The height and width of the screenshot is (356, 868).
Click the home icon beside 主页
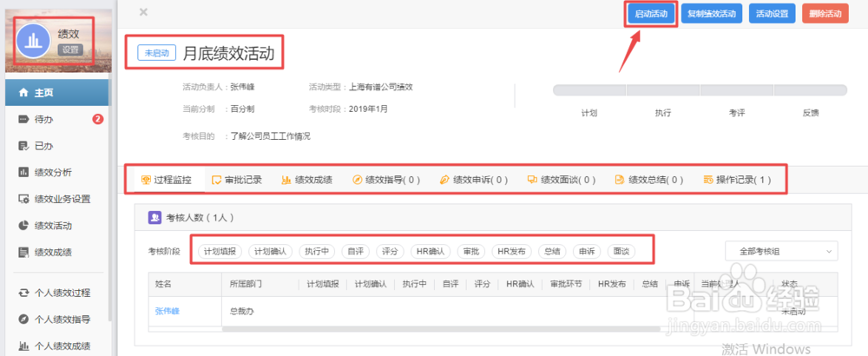click(x=23, y=93)
